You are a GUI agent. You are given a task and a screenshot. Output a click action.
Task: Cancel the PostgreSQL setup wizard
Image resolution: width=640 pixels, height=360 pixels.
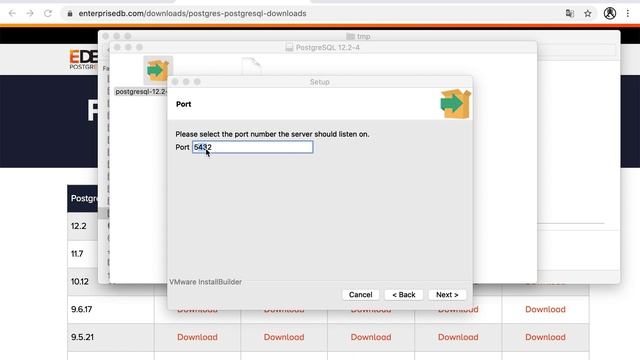[x=360, y=295]
